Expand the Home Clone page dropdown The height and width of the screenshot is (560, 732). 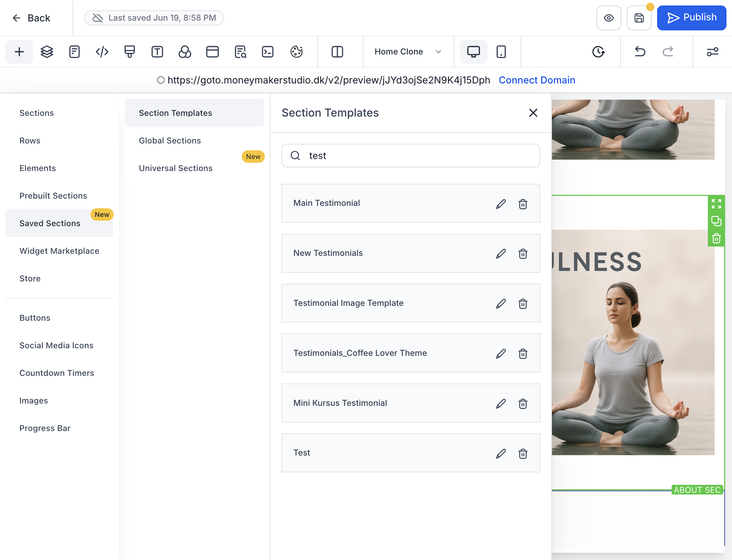[x=408, y=52]
